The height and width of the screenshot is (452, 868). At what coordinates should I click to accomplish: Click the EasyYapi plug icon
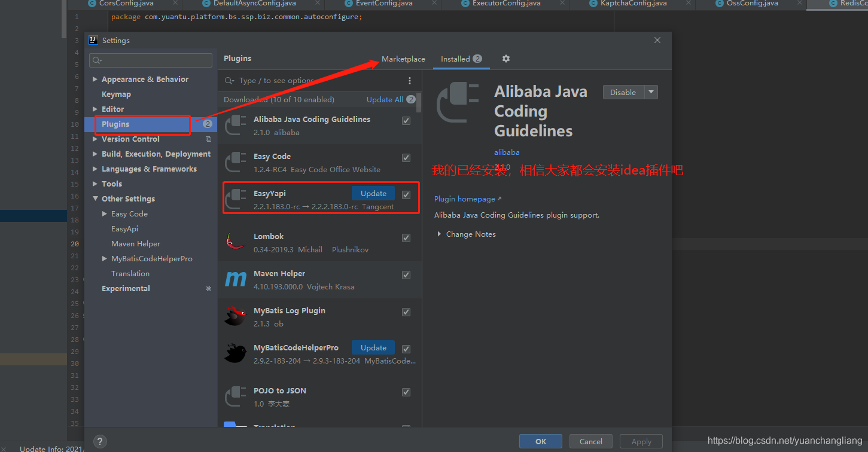[236, 199]
